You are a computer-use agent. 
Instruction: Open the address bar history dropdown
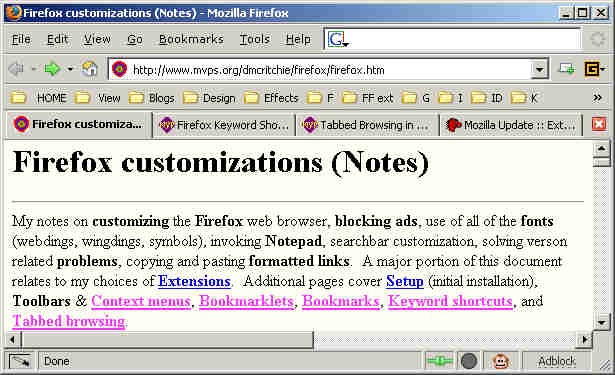[540, 70]
